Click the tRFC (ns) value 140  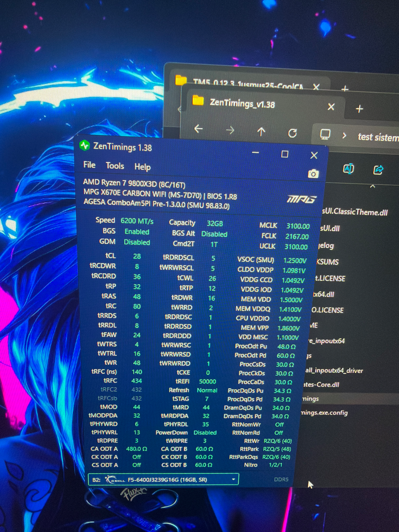point(137,372)
